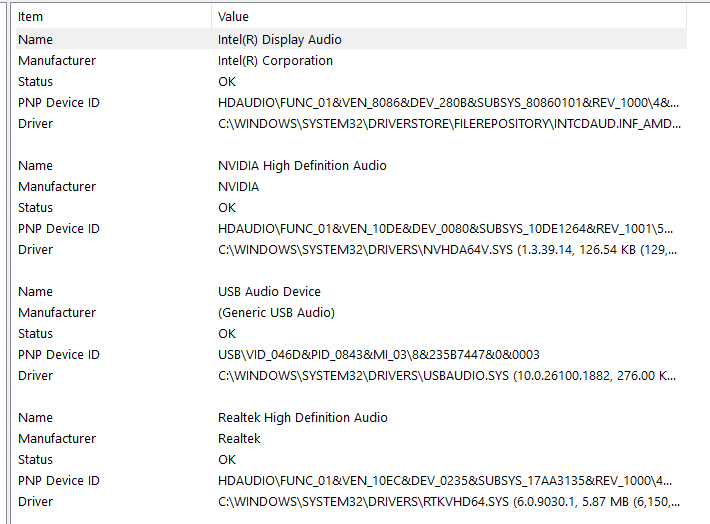Select the Realtek High Definition Audio name row

click(351, 418)
